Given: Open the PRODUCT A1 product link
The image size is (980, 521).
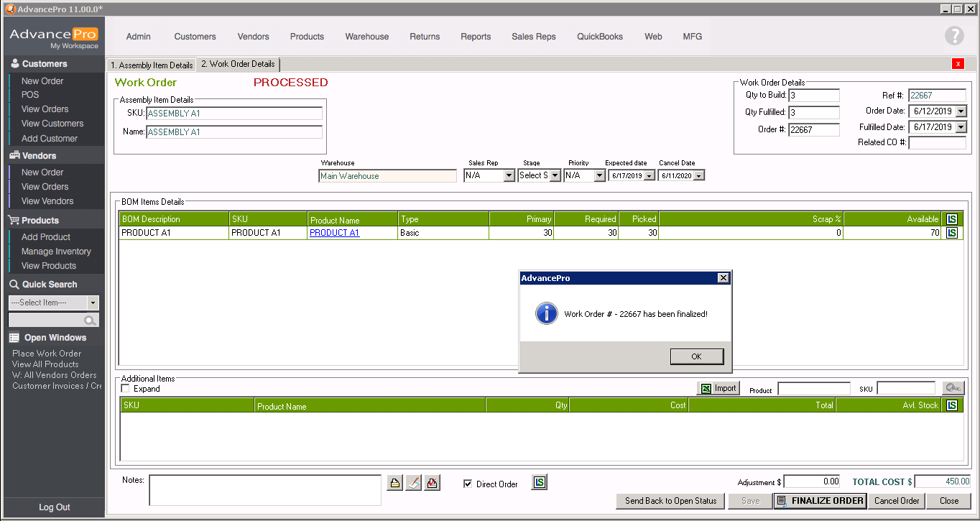Looking at the screenshot, I should (334, 233).
